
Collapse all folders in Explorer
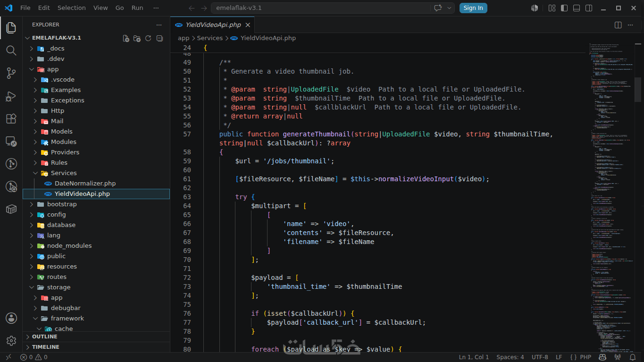[x=159, y=38]
